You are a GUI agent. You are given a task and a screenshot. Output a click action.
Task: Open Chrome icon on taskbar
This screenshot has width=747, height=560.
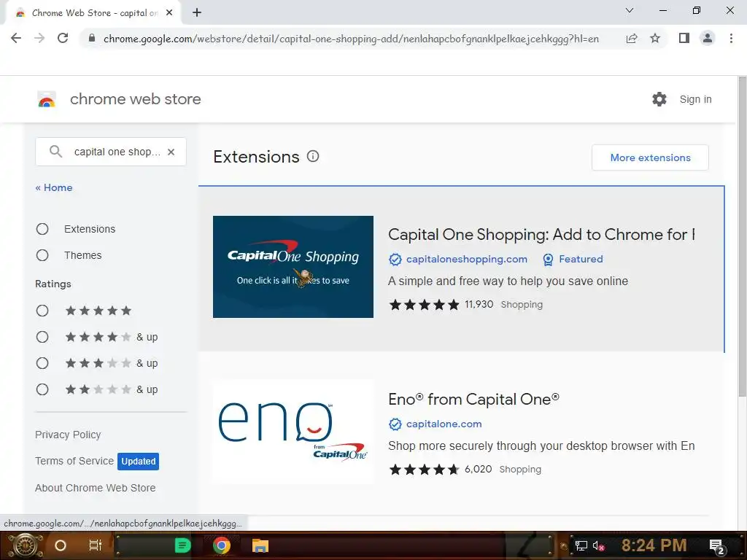tap(221, 545)
